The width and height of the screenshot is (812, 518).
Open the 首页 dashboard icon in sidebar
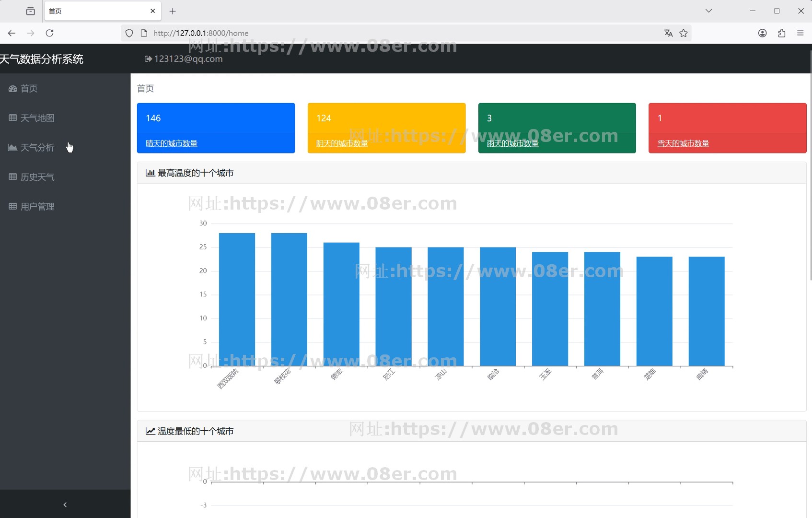[12, 89]
